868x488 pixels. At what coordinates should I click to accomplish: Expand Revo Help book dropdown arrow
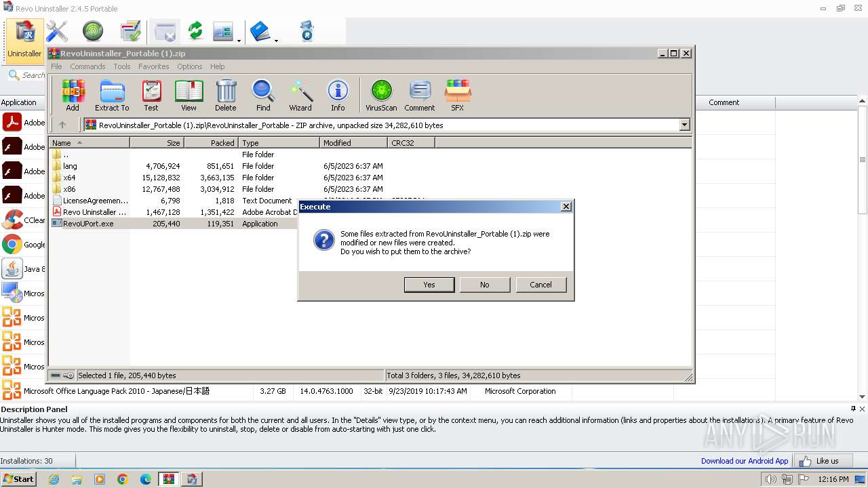tap(276, 40)
